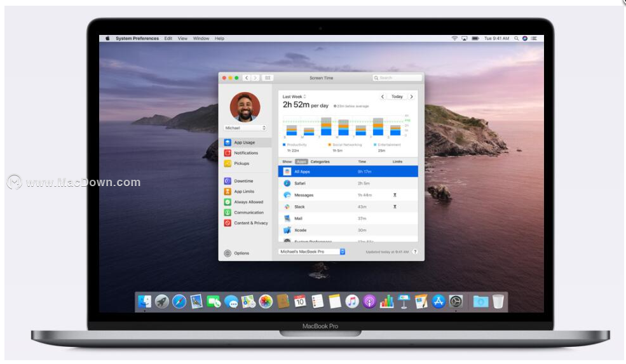Open Notes from the Dock

[334, 302]
